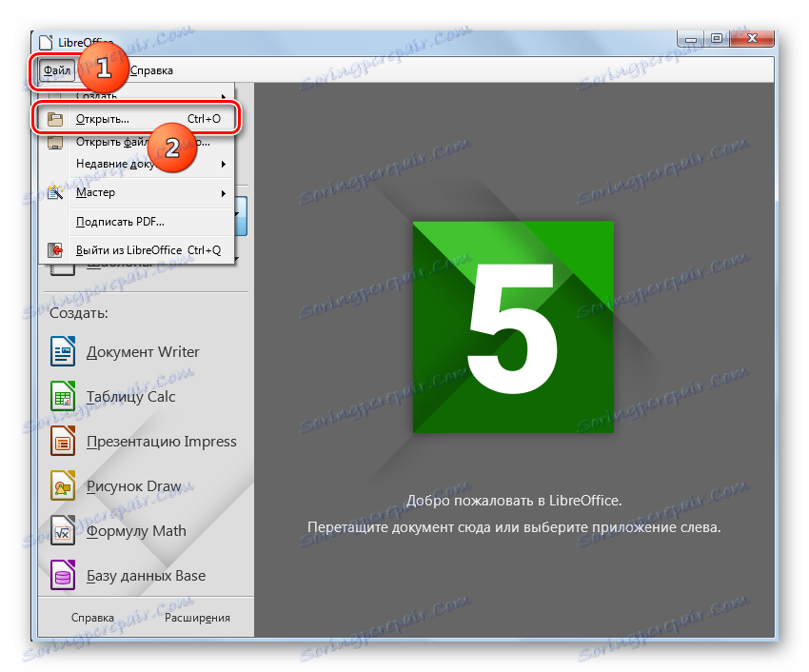Click the LibreOffice document icon in title bar
The height and width of the screenshot is (672, 809).
[x=46, y=42]
